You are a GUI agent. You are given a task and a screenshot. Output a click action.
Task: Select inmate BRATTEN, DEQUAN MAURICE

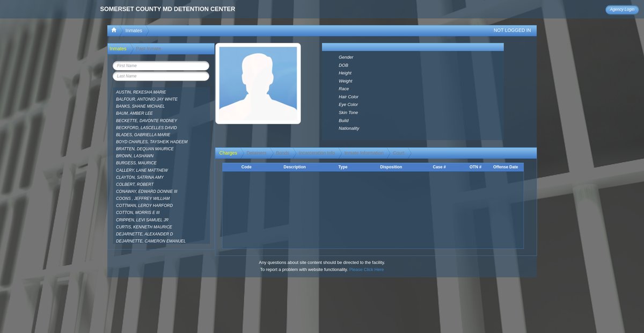click(x=145, y=149)
